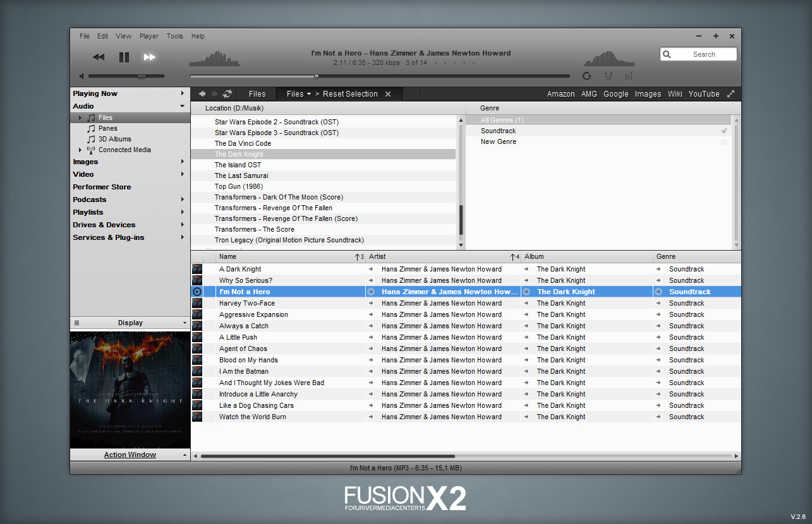This screenshot has height=524, width=812.
Task: Toggle the Soundtrack genre checkbox
Action: 724,131
